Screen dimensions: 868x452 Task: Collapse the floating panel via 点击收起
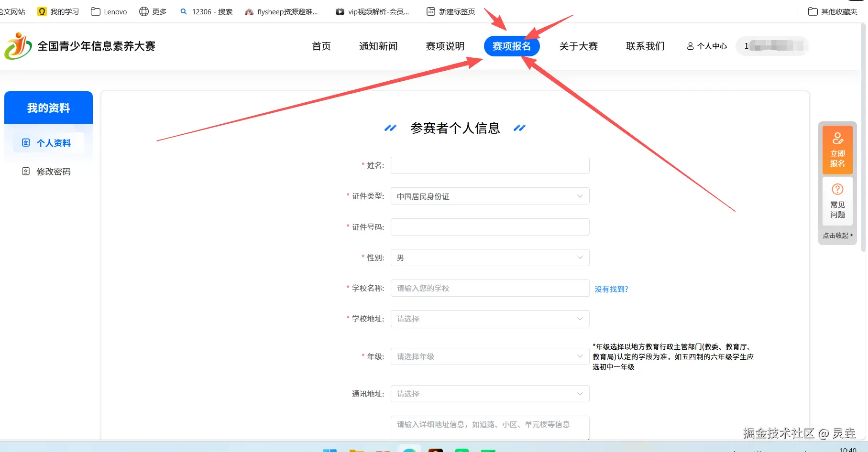pos(837,235)
